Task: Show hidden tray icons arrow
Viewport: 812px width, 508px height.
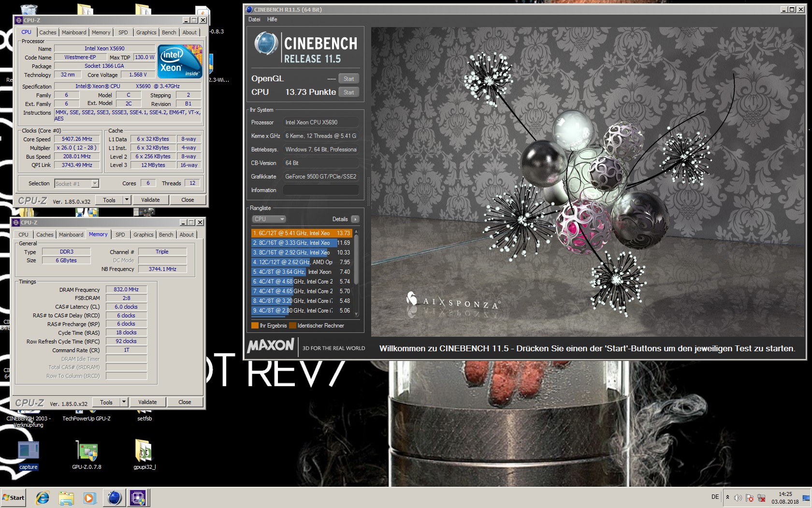Action: point(727,497)
